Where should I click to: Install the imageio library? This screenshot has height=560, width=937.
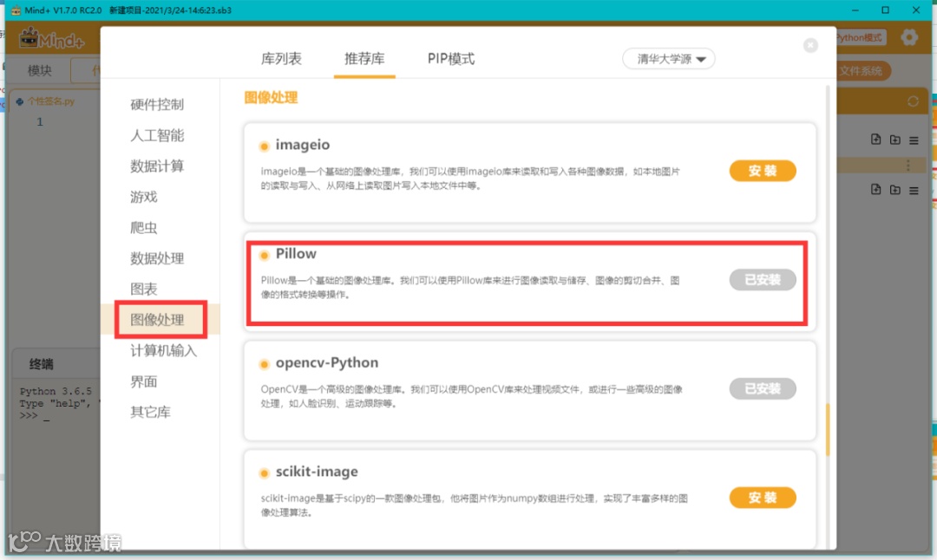pyautogui.click(x=763, y=171)
